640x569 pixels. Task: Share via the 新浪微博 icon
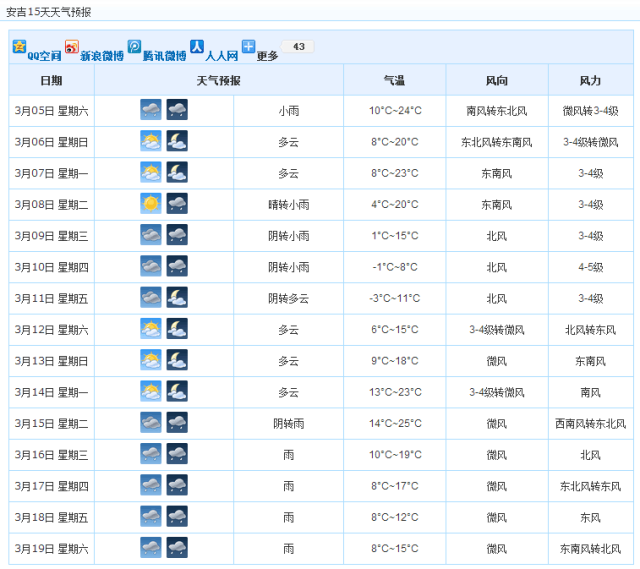(x=72, y=47)
